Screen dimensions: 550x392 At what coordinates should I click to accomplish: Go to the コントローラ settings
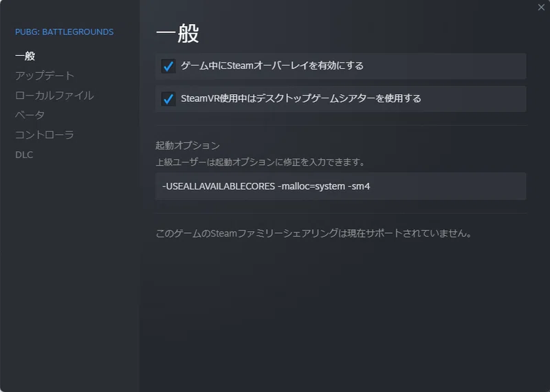point(44,135)
